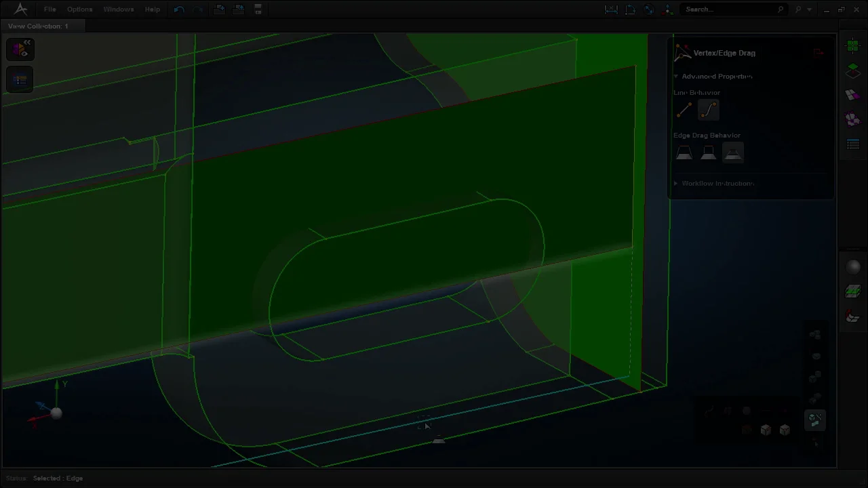Open the Help menu
This screenshot has height=488, width=868.
tap(153, 9)
